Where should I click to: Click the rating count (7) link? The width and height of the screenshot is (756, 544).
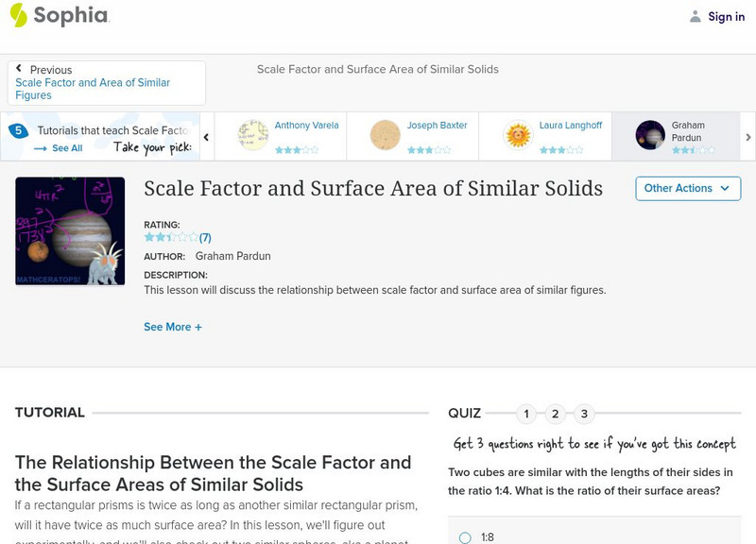pos(205,238)
